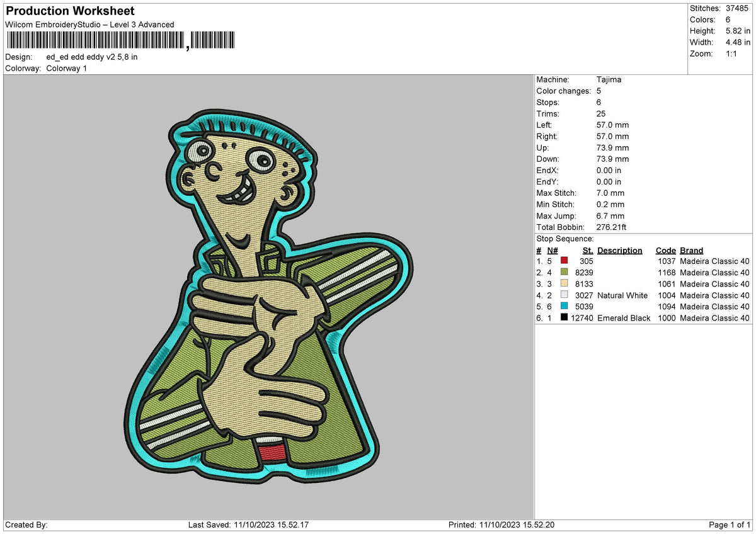Image resolution: width=756 pixels, height=534 pixels.
Task: Click the 'Natural White' description
Action: point(622,295)
